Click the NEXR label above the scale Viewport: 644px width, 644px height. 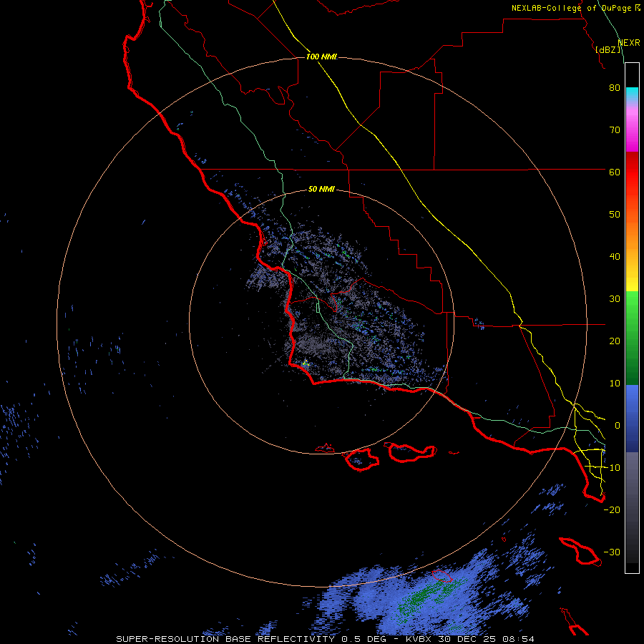[x=629, y=43]
